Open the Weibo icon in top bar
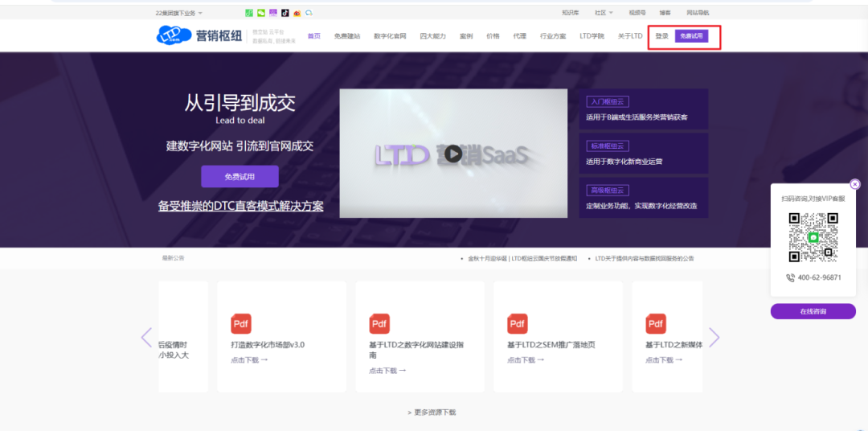Image resolution: width=868 pixels, height=431 pixels. (297, 12)
